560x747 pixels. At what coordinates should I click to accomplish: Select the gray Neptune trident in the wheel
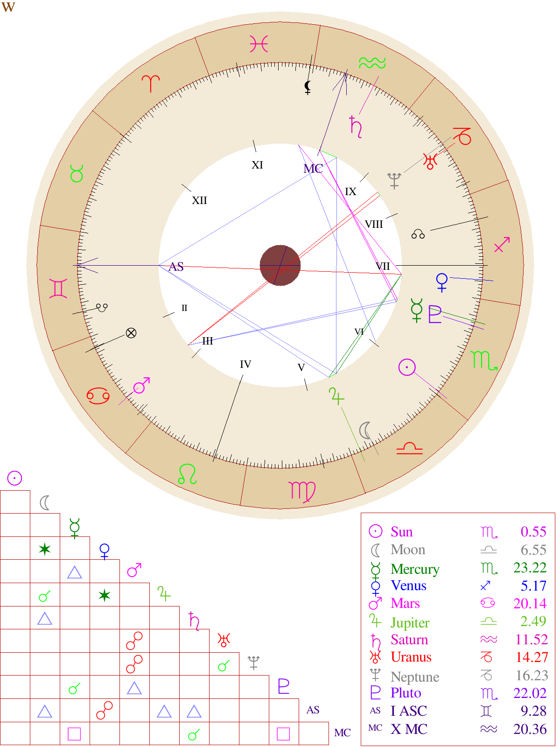pyautogui.click(x=394, y=180)
